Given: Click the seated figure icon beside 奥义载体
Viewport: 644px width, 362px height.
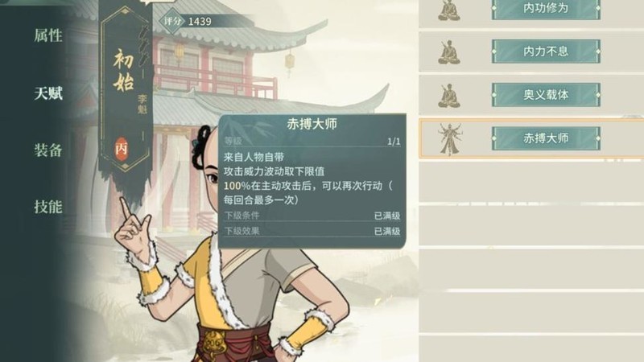Looking at the screenshot, I should (x=449, y=96).
